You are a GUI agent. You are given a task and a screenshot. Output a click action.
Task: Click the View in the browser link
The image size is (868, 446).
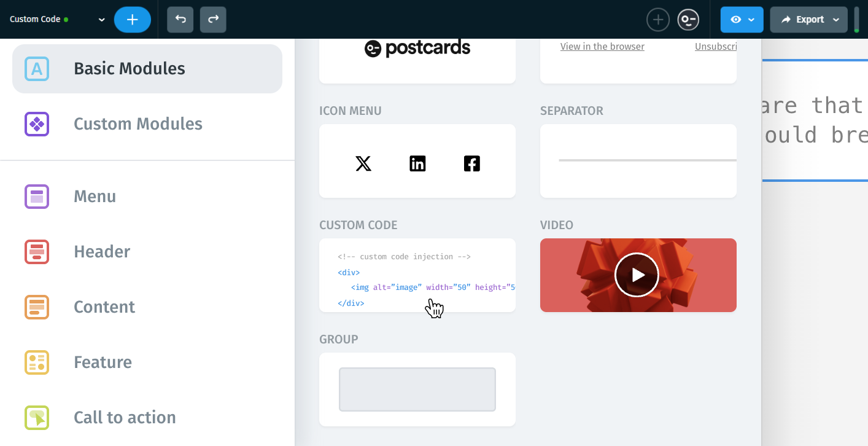point(602,47)
